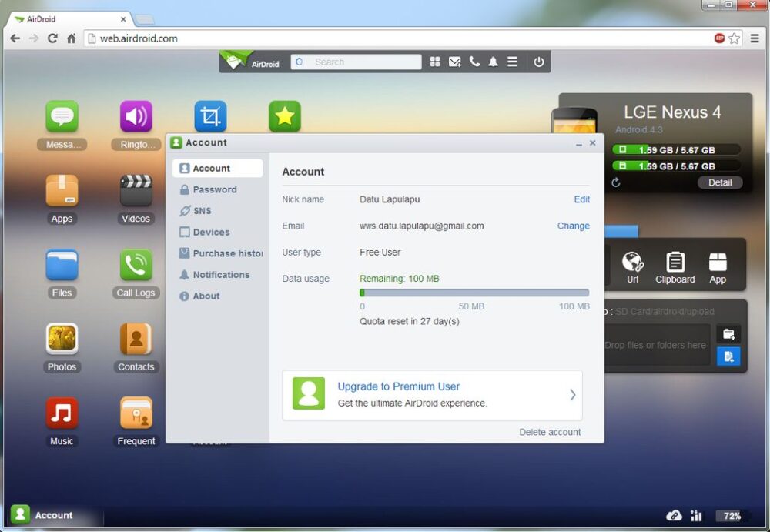
Task: Compose a message using the mail icon
Action: pos(455,62)
